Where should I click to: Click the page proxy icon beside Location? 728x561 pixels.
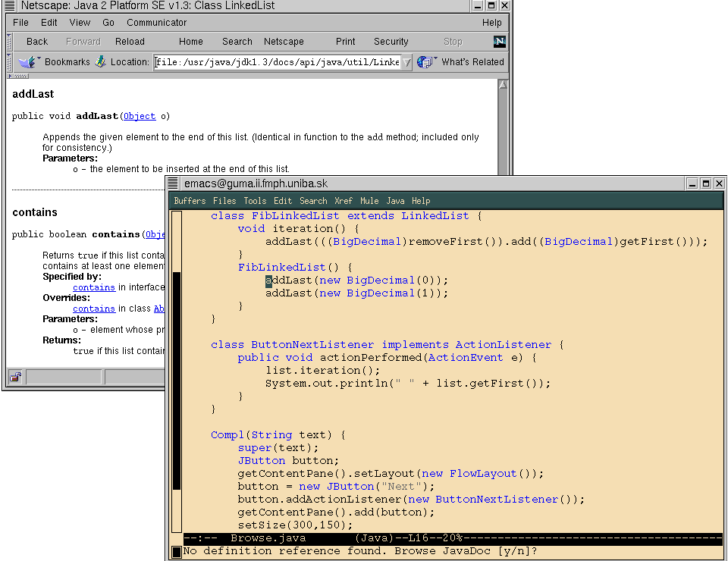click(100, 62)
